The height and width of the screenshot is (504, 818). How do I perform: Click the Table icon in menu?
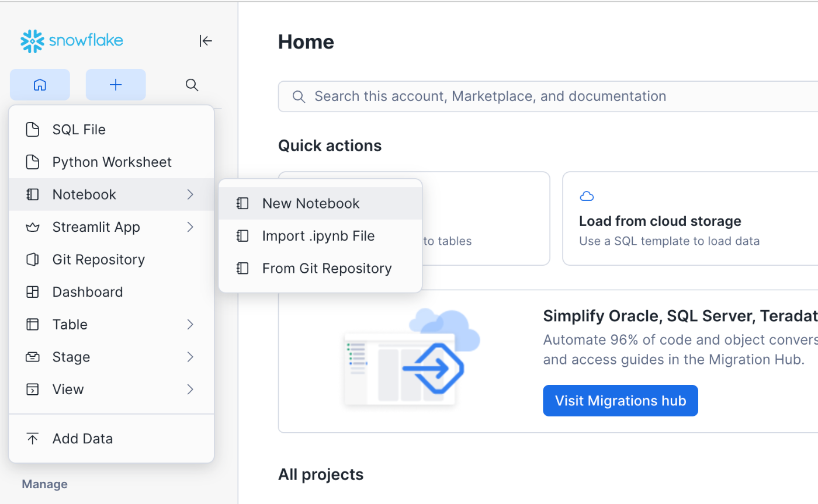(33, 324)
